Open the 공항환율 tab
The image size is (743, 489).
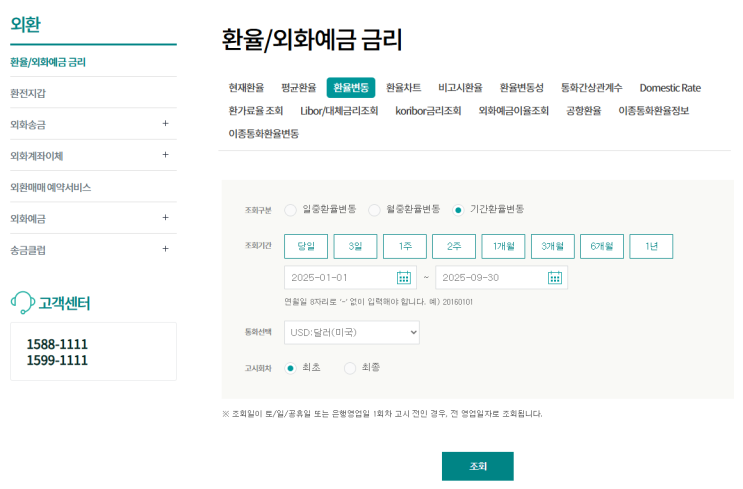(584, 111)
